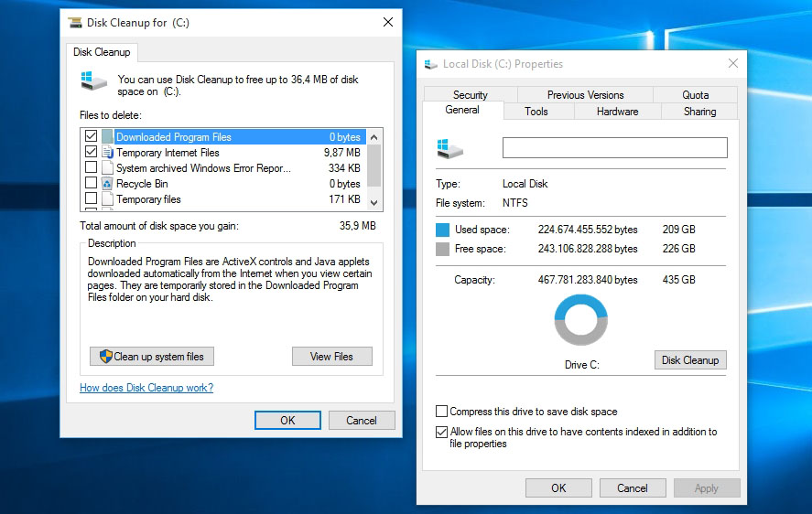Image resolution: width=812 pixels, height=514 pixels.
Task: Open the Sharing tab
Action: (699, 112)
